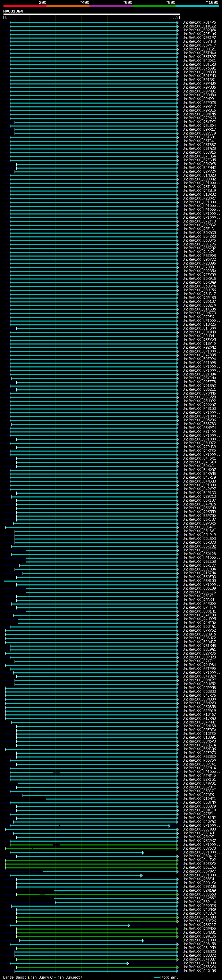Click the UniRef100_P90526 label
This screenshot has width=222, height=980.
pos(199,906)
